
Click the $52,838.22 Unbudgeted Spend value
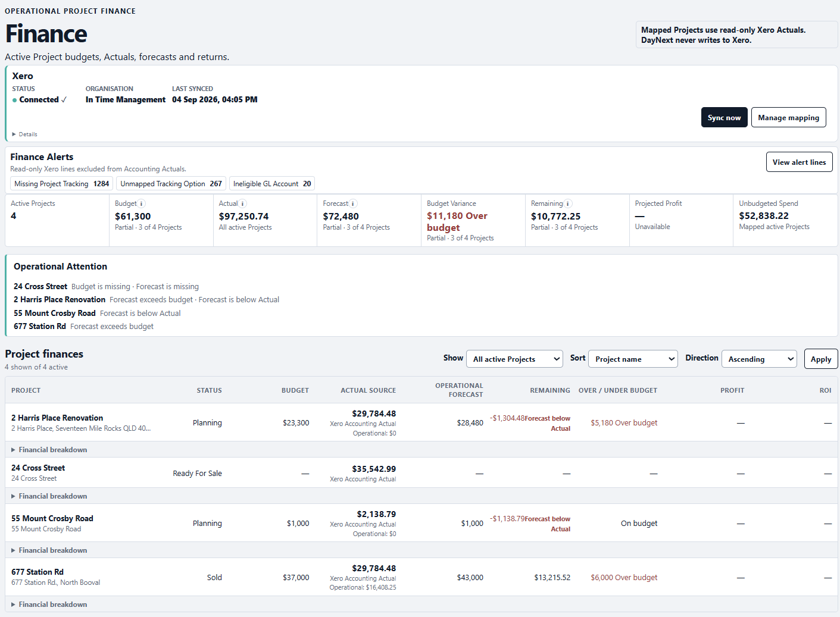tap(764, 216)
